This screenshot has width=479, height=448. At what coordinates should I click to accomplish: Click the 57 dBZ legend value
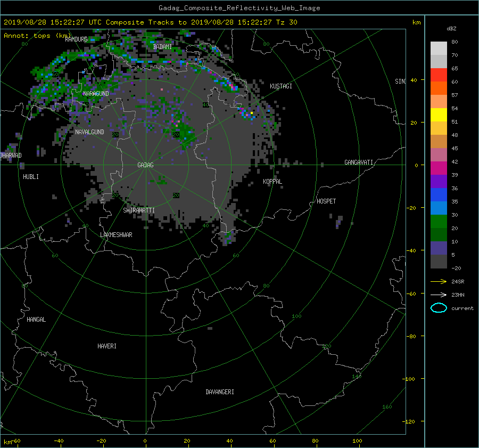point(455,95)
